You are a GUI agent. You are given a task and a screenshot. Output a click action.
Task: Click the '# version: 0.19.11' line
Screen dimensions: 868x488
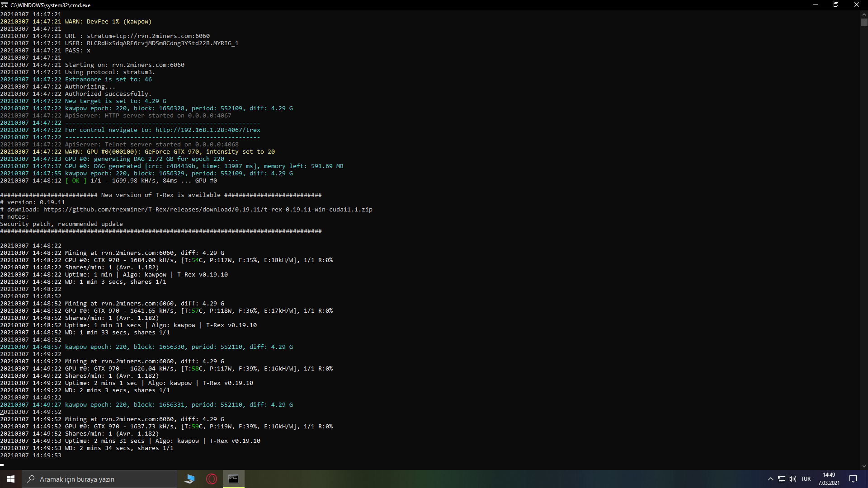click(33, 202)
